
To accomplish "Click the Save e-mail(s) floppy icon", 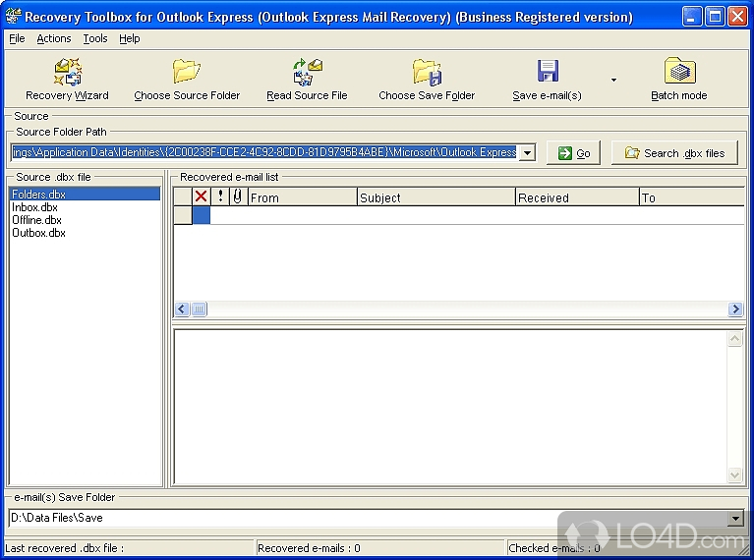I will pos(548,73).
